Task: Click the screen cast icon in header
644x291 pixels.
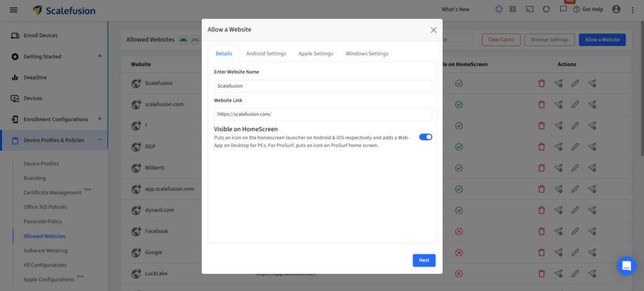Action: pos(530,9)
